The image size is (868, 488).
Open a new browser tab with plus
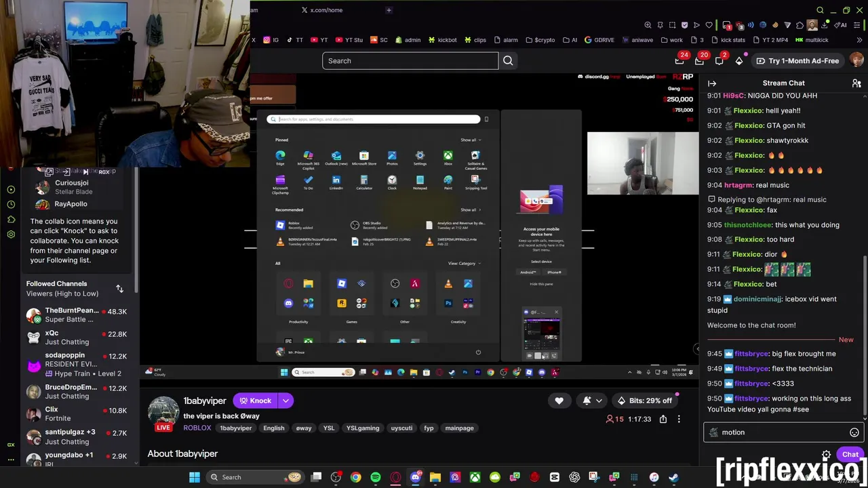[x=389, y=10]
